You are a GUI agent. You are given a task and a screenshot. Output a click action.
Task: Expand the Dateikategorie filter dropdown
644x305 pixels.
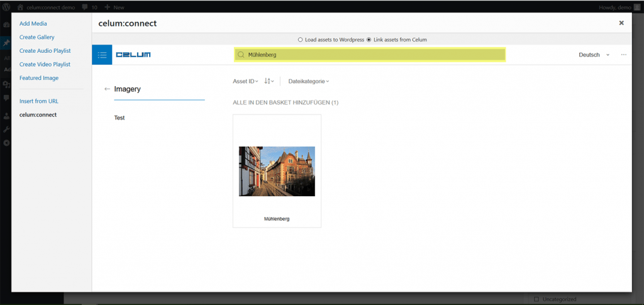308,81
